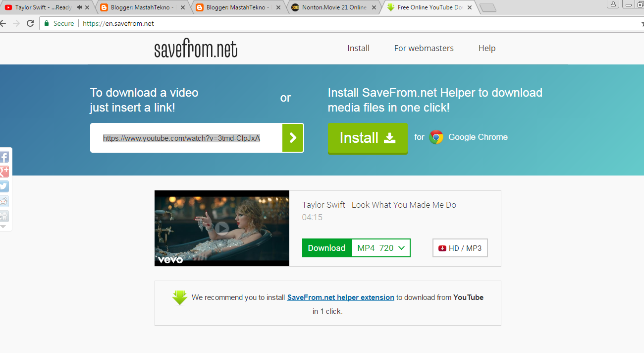Close the first Blogger MastahTekno tab
The width and height of the screenshot is (644, 353).
pos(183,7)
